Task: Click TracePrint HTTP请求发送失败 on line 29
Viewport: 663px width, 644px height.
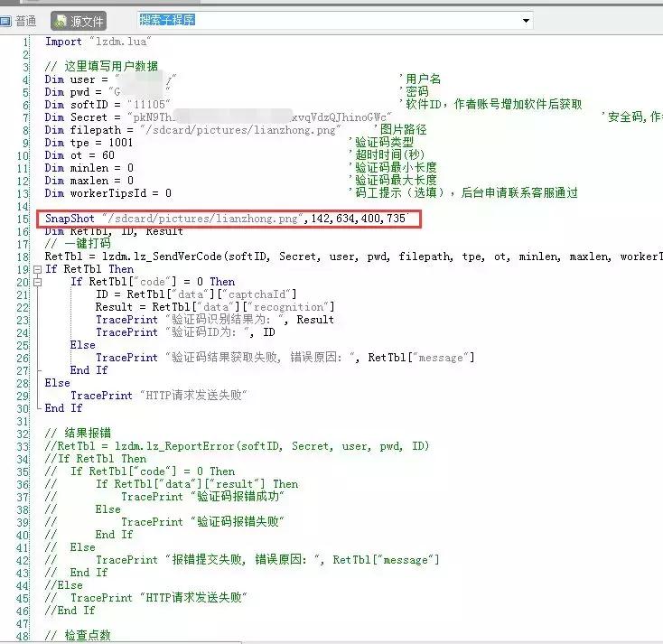Action: [x=159, y=396]
